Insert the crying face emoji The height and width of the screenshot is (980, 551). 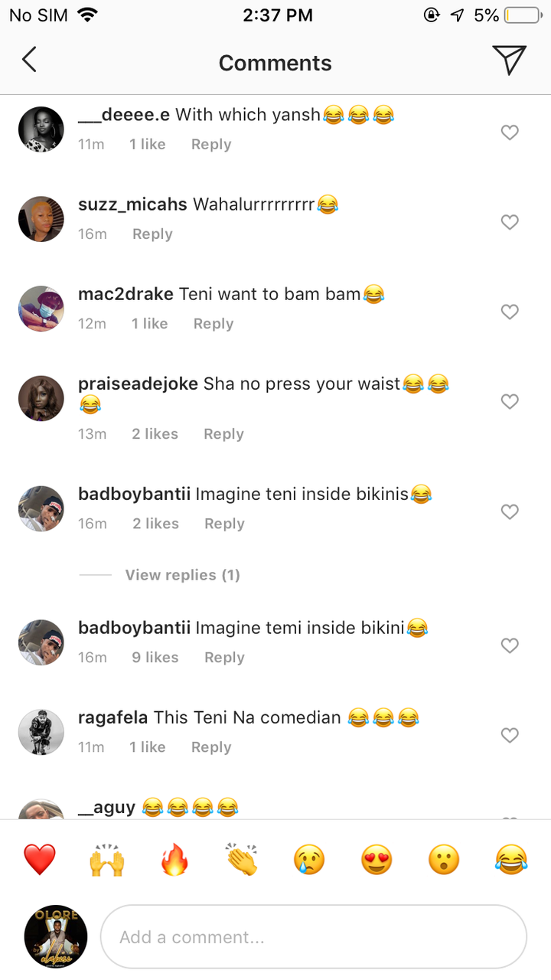pyautogui.click(x=309, y=859)
